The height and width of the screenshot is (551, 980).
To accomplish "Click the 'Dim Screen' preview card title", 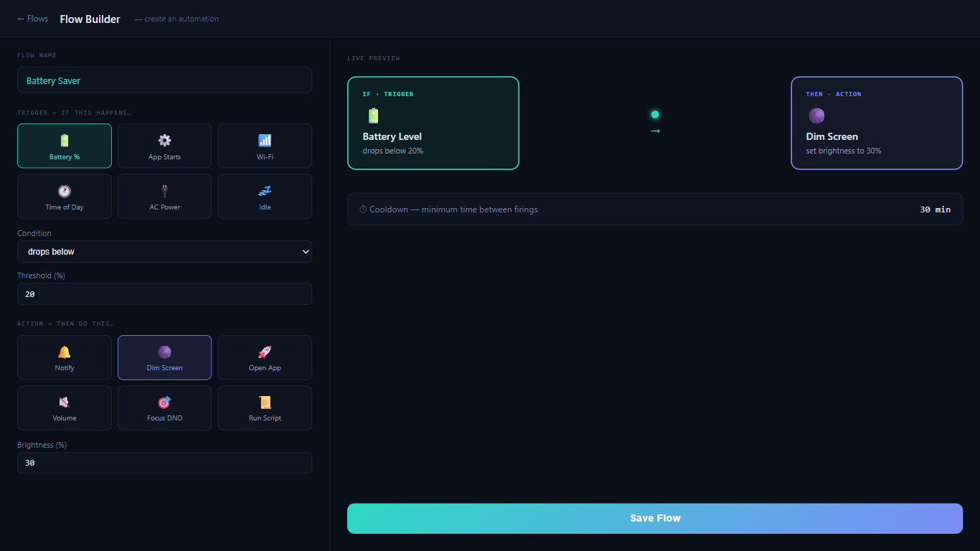I will [832, 136].
